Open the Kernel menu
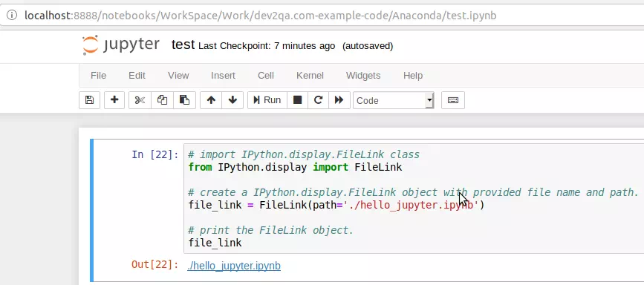This screenshot has width=644, height=285. (310, 76)
